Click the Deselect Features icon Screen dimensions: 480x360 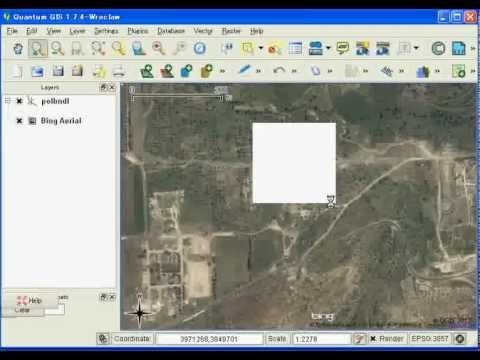tap(274, 49)
